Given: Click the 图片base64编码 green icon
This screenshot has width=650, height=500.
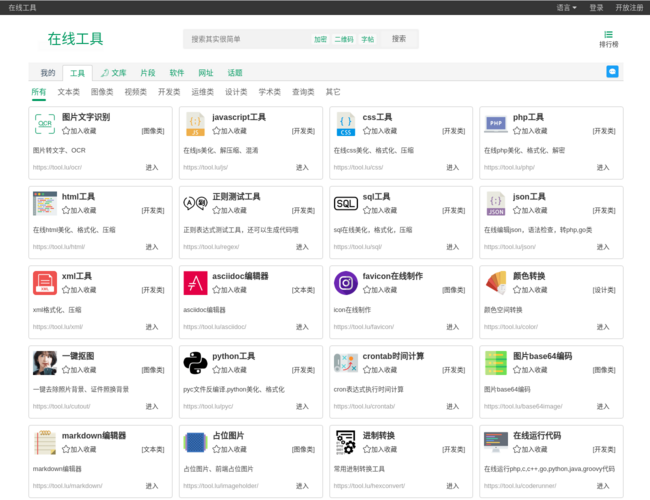Looking at the screenshot, I should pos(496,363).
